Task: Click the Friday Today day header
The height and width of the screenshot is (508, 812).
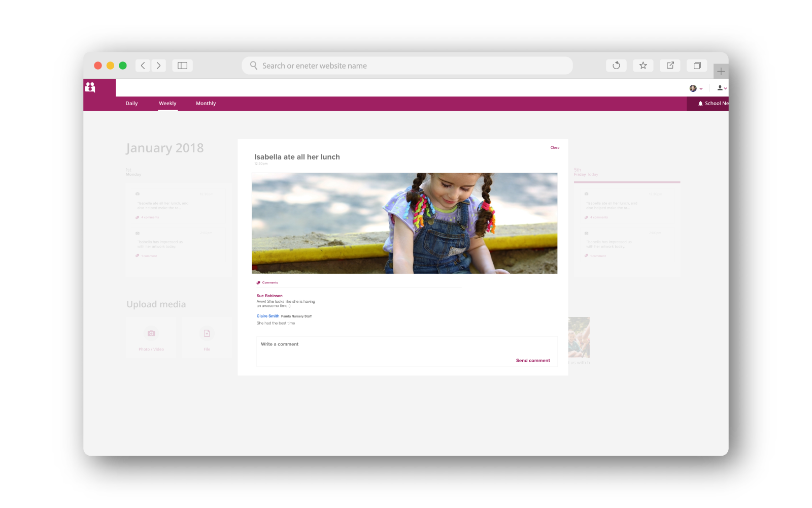Action: pos(586,172)
